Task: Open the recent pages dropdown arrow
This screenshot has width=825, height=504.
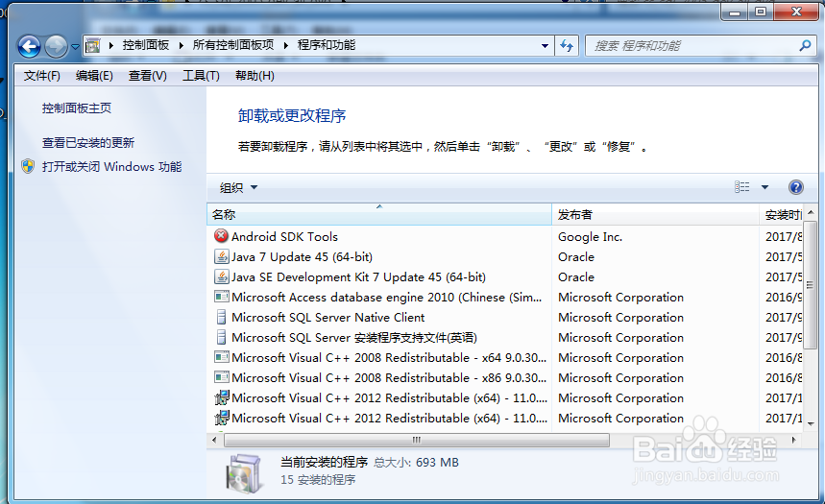Action: click(x=75, y=47)
